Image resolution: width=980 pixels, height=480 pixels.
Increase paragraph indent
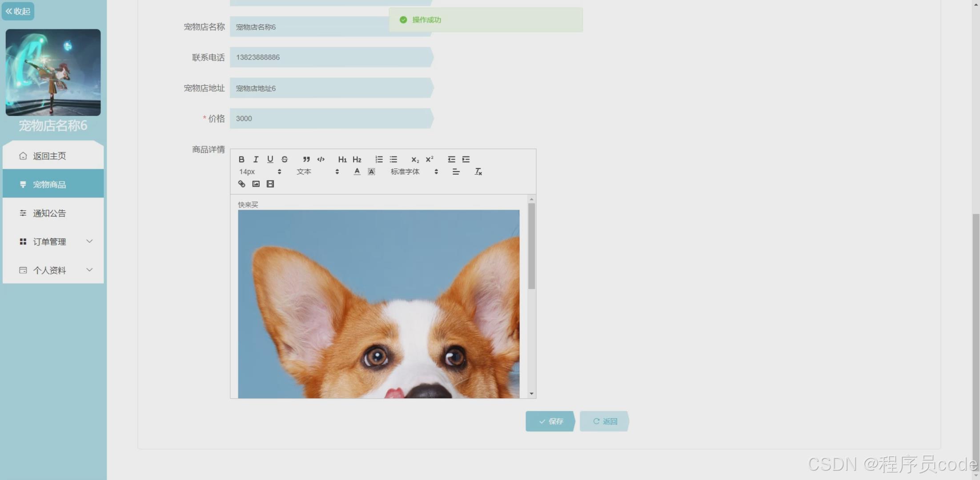pyautogui.click(x=466, y=159)
